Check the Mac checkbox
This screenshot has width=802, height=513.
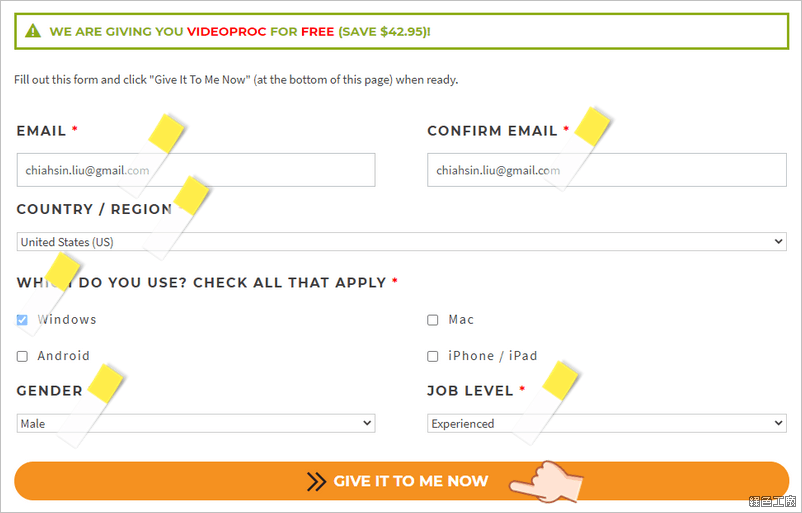click(x=433, y=320)
